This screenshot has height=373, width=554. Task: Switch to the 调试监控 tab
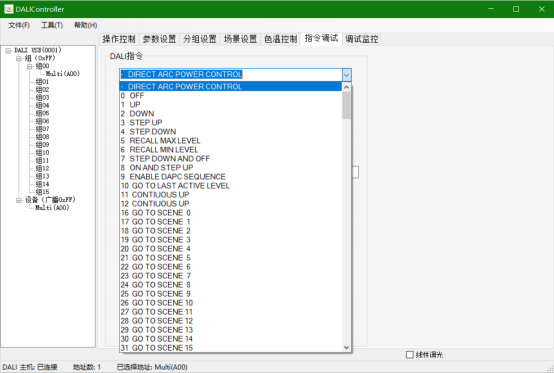(x=361, y=39)
